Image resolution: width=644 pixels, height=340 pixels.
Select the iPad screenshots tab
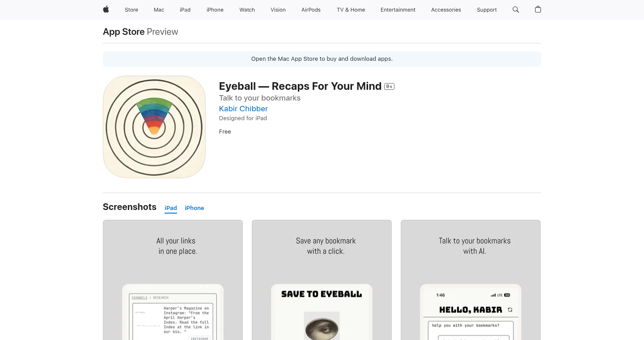click(x=171, y=208)
